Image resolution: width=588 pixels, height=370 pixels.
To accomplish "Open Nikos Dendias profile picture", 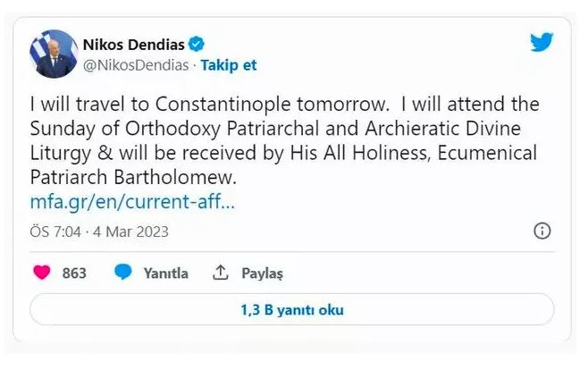I will pyautogui.click(x=50, y=53).
